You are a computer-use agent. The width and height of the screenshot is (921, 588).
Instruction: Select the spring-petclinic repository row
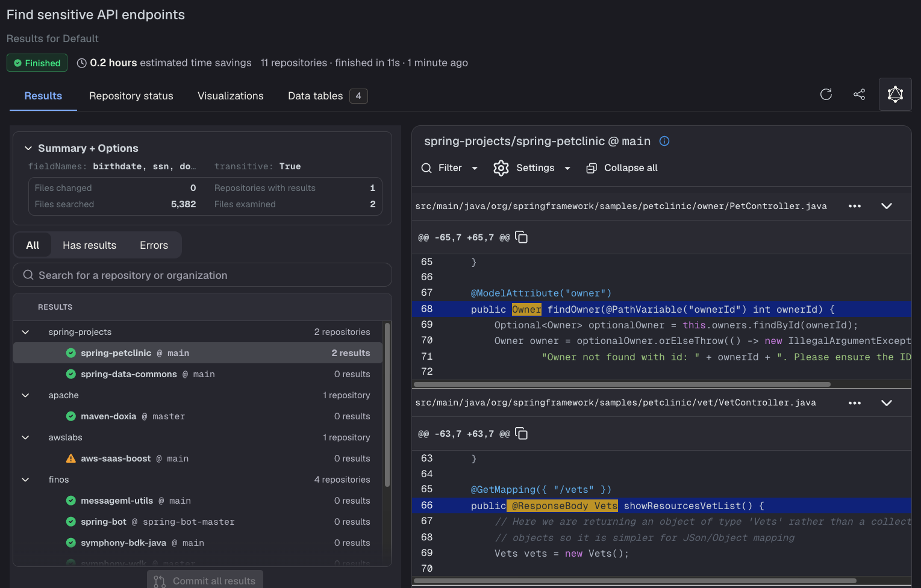pyautogui.click(x=198, y=353)
